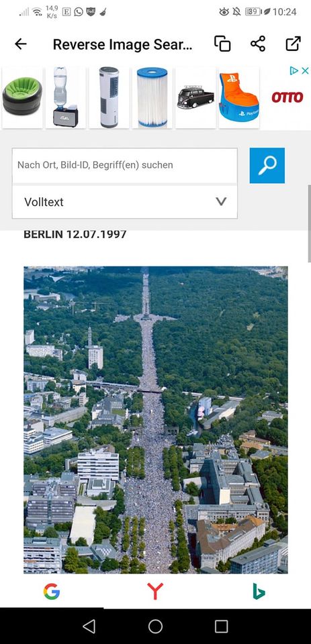
Task: Open the green inflatable chair ad
Action: pos(22,97)
